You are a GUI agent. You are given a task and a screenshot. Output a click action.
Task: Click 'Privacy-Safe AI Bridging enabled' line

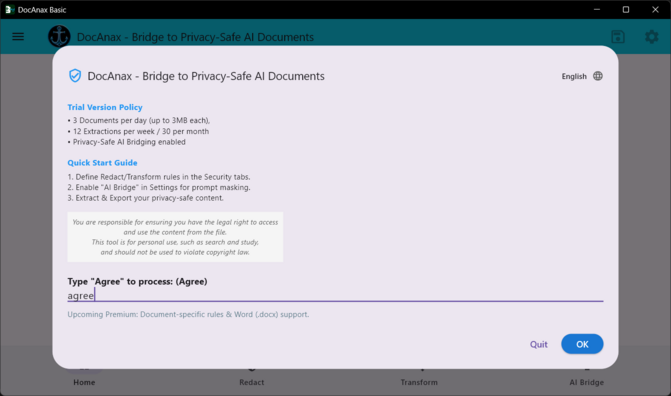[x=127, y=142]
